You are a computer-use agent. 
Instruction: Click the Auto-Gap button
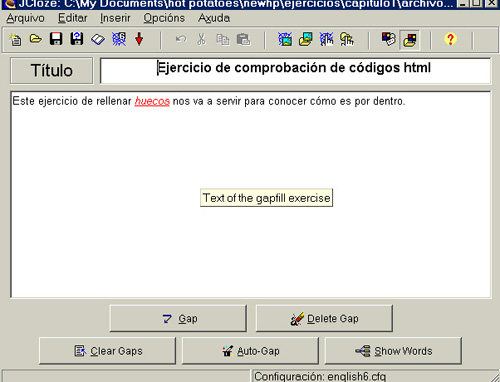pyautogui.click(x=250, y=351)
